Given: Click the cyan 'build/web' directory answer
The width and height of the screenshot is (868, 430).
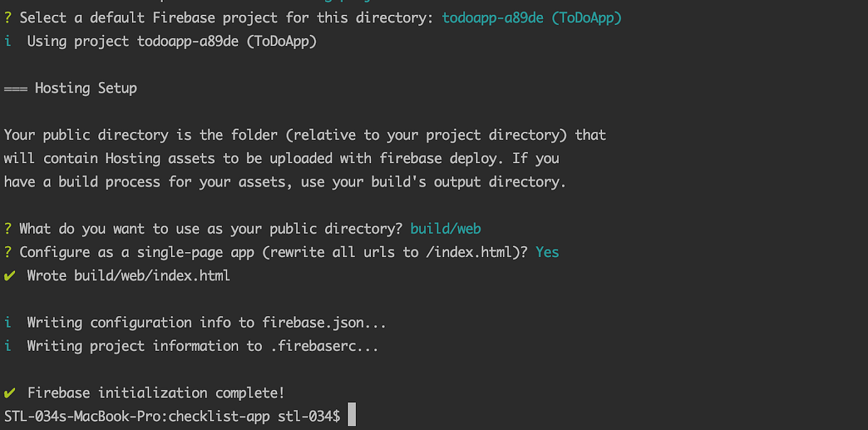Looking at the screenshot, I should tap(446, 229).
